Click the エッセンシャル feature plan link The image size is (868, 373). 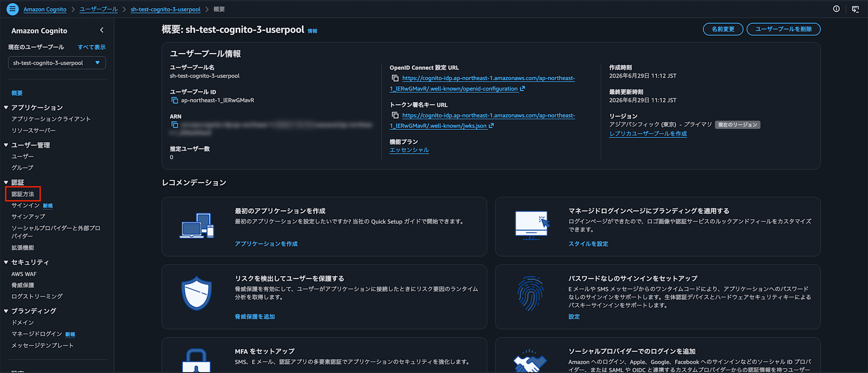pyautogui.click(x=409, y=150)
